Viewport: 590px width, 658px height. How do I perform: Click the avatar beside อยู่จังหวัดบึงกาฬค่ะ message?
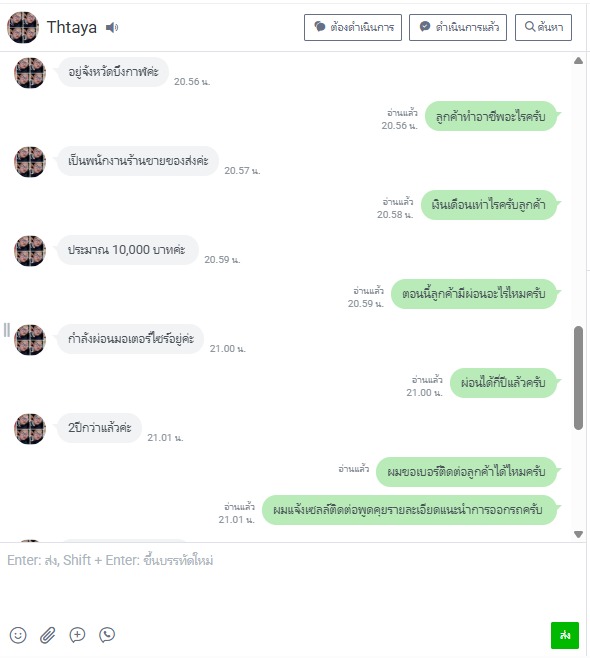(30, 73)
